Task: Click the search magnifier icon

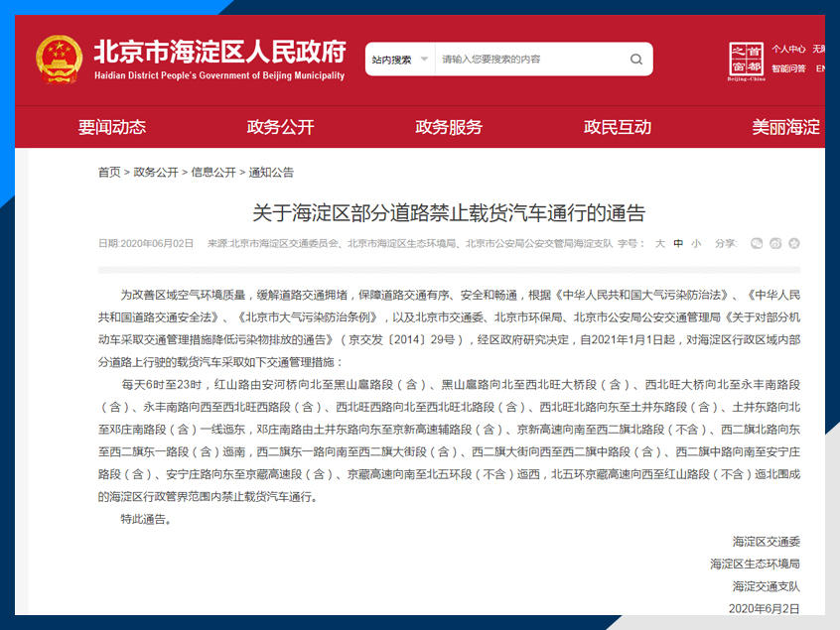Action: pos(635,59)
